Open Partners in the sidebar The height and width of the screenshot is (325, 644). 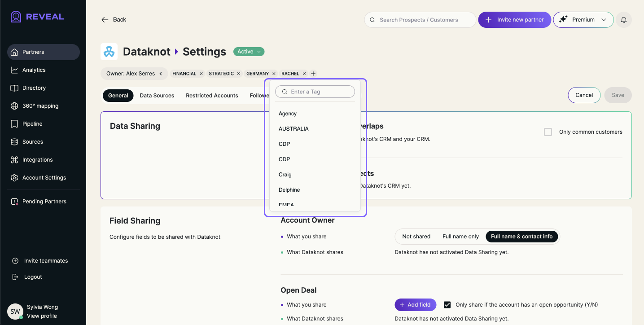pos(44,52)
